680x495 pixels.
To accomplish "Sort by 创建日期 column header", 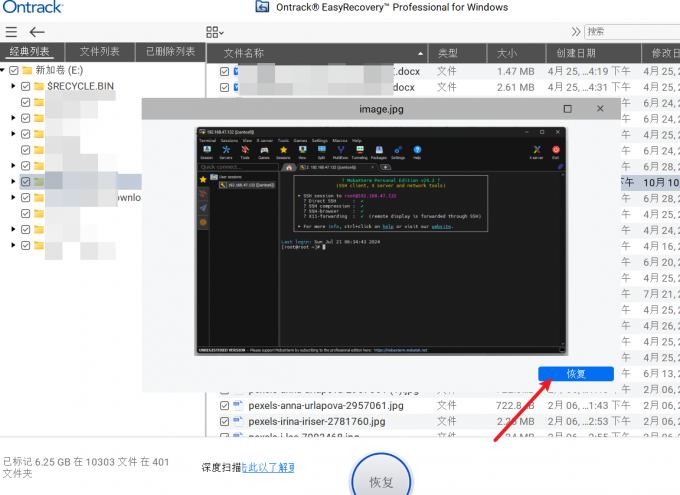I will tap(593, 53).
